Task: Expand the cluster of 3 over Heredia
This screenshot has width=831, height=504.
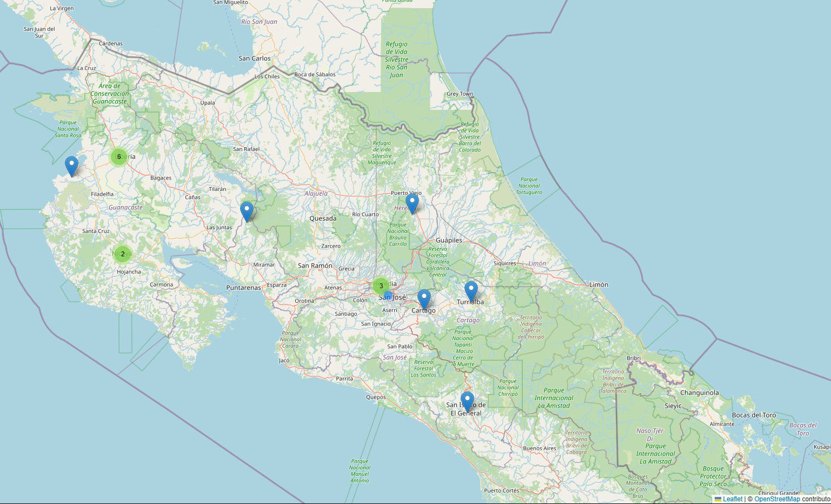Action: pos(381,286)
